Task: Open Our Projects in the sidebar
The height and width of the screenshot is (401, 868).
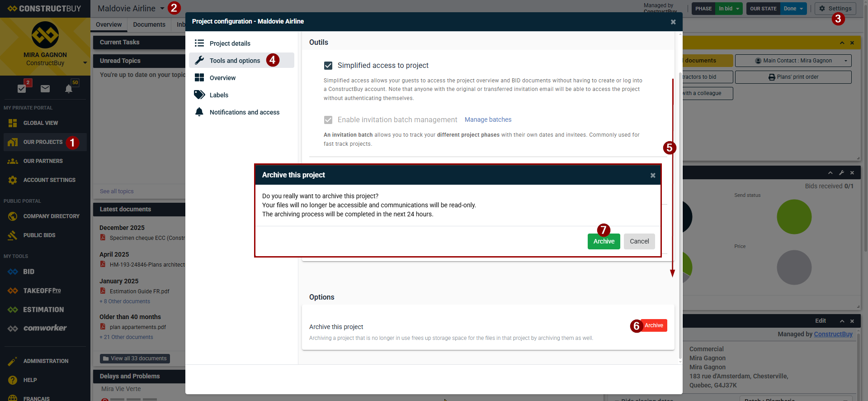Action: tap(45, 142)
